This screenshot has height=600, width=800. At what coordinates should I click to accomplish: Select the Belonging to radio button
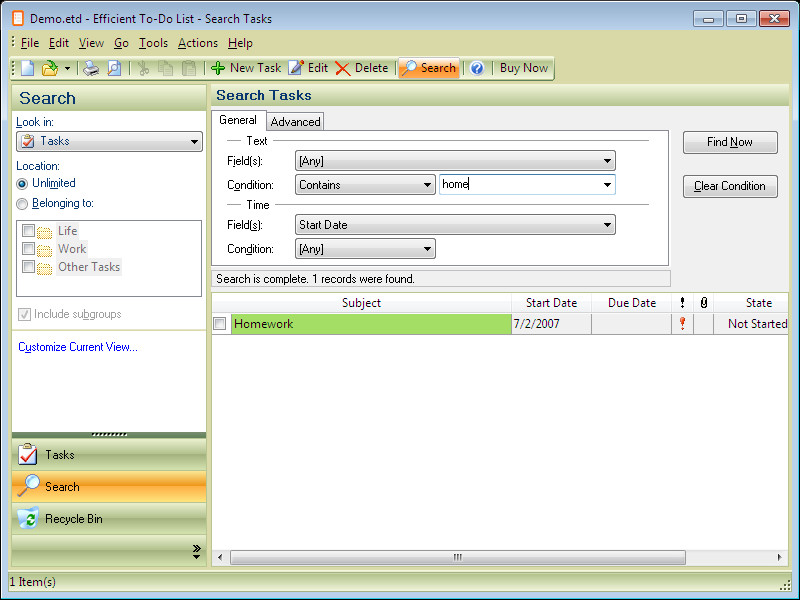coord(22,204)
